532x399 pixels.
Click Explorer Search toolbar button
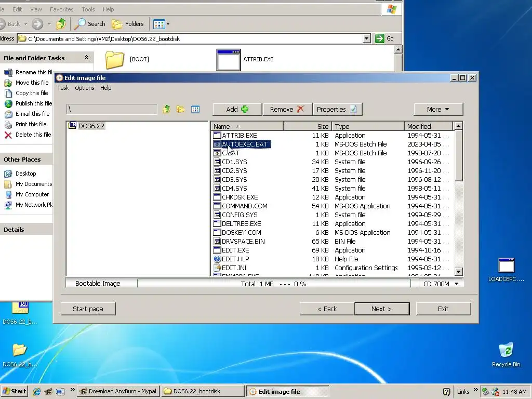[x=90, y=24]
